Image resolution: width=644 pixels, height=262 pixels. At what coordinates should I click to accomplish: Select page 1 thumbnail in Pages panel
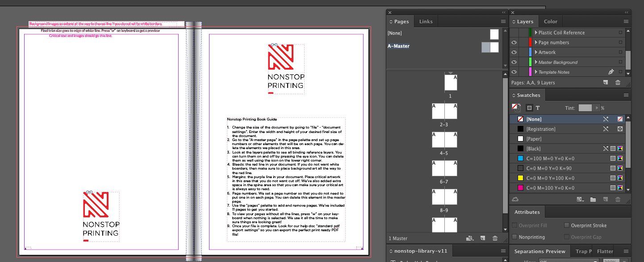(451, 83)
